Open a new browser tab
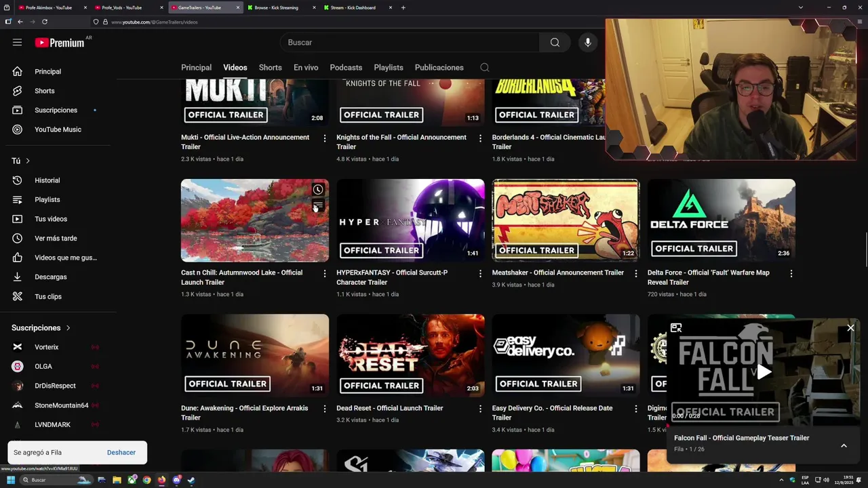Viewport: 868px width, 488px height. click(403, 7)
